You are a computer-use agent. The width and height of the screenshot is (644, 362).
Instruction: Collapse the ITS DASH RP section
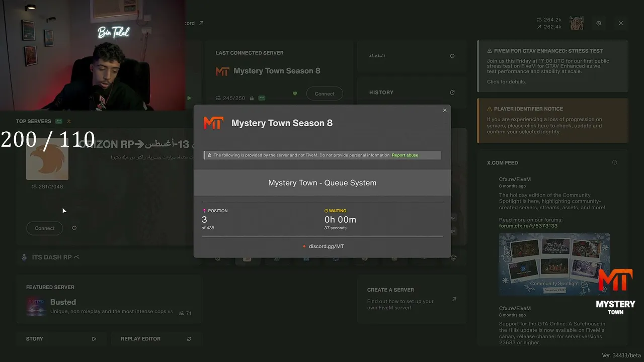tap(76, 257)
